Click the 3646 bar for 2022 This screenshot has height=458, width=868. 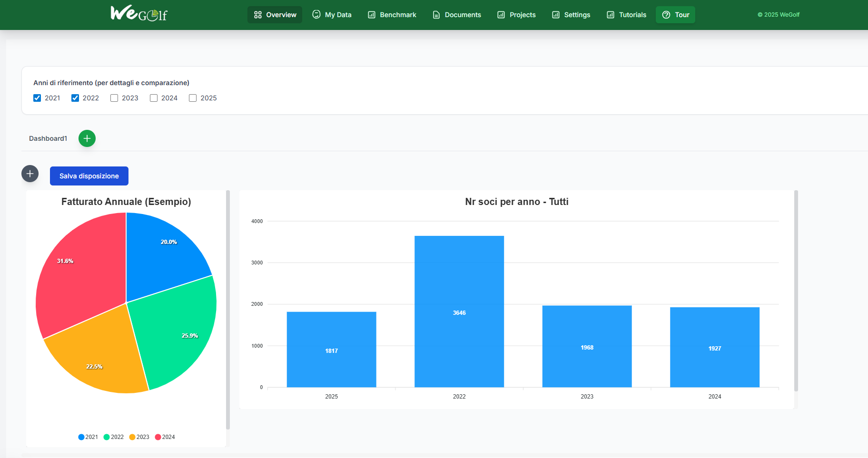(459, 312)
